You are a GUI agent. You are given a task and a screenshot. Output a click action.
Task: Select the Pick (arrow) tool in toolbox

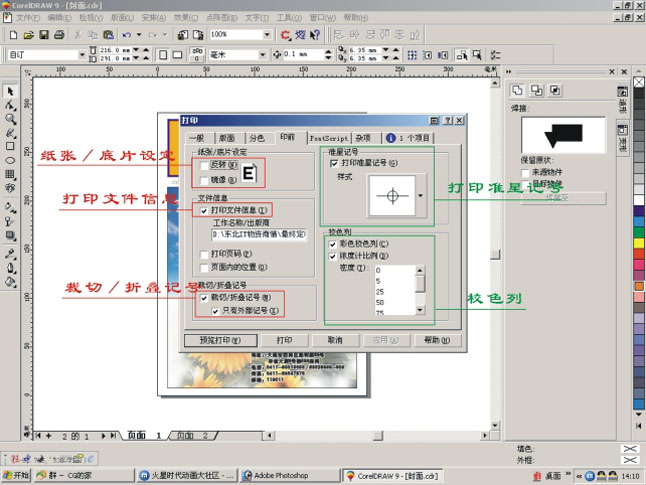click(x=10, y=92)
